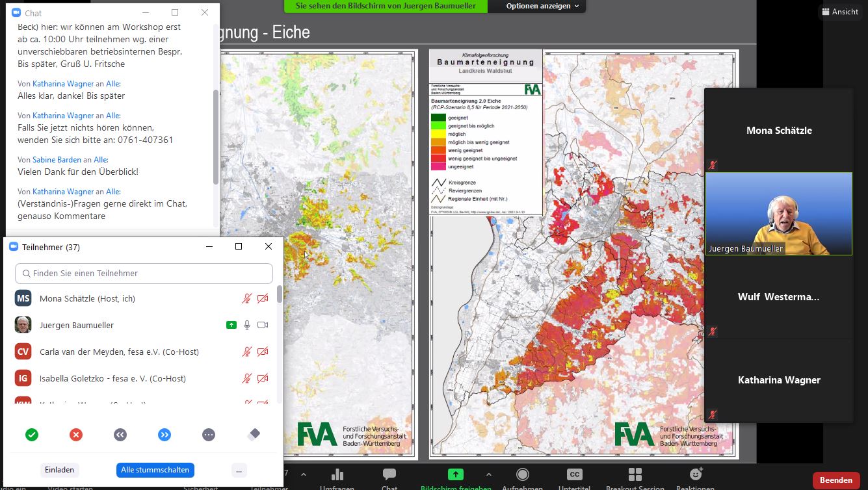Screen dimensions: 868x490
Task: Click the Zoom logo in Chat title bar
Action: pyautogui.click(x=16, y=13)
